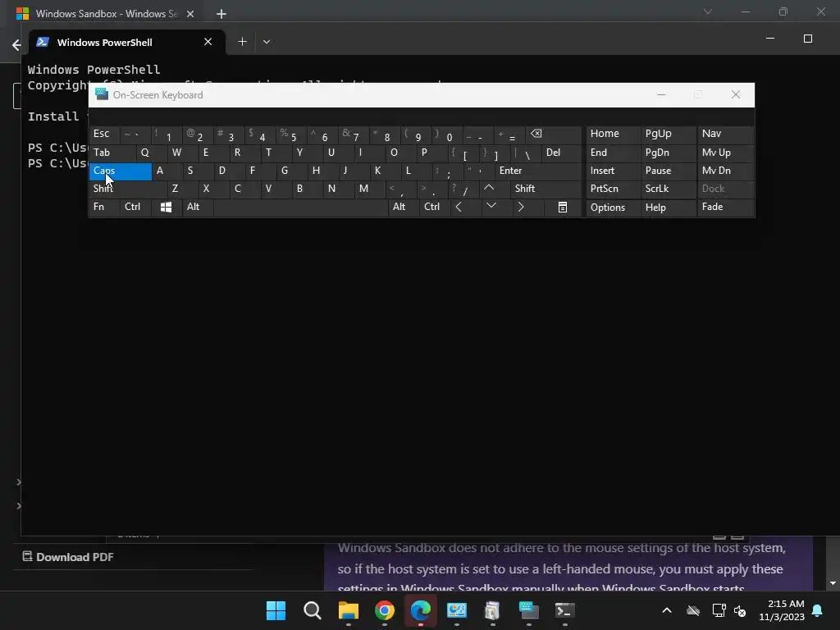
Task: Click the taskbar clock showing 2:15 AM
Action: [782, 610]
